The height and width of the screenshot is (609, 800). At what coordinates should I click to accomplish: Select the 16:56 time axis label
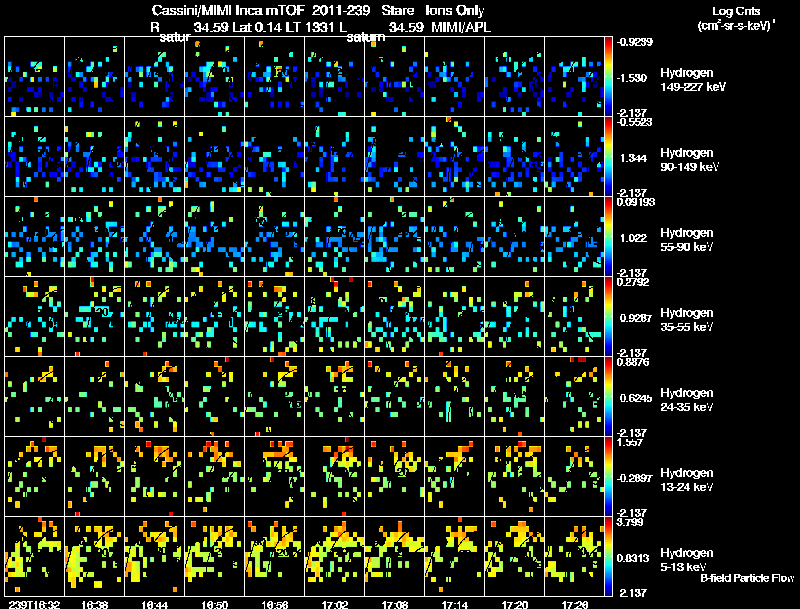coord(274,604)
